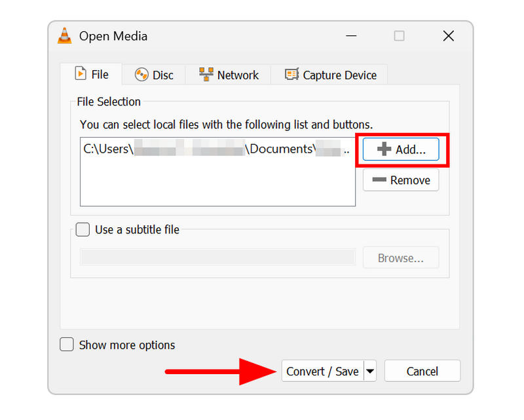Maximize the Open Media dialog
This screenshot has height=420, width=524.
399,35
